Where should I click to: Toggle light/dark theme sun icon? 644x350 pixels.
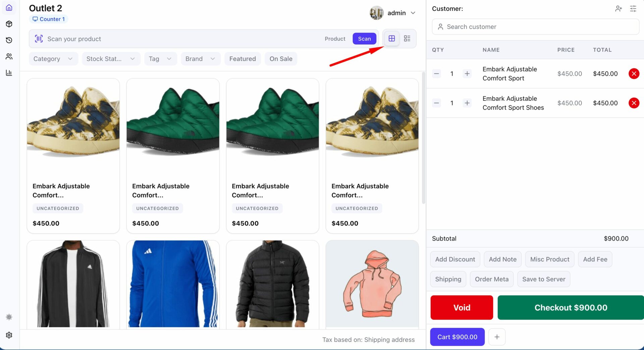[9, 317]
